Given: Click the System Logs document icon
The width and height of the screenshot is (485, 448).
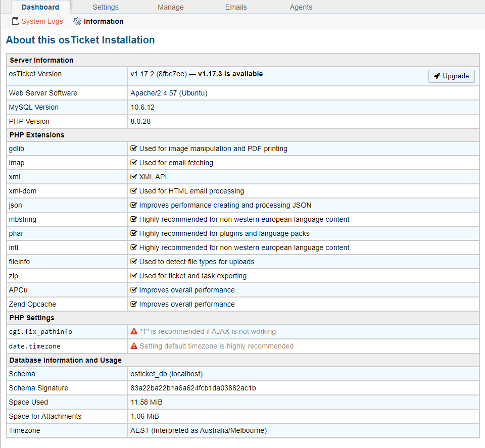Looking at the screenshot, I should coord(16,21).
